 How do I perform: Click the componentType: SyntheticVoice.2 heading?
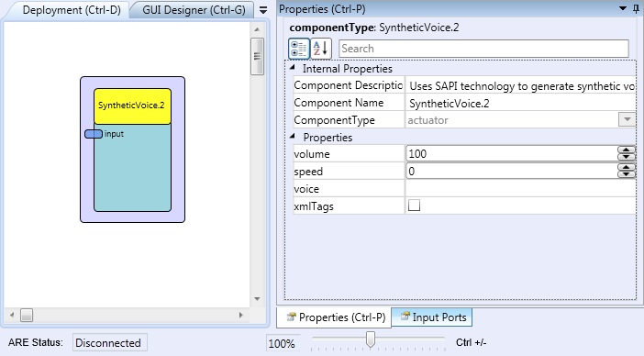pyautogui.click(x=374, y=28)
